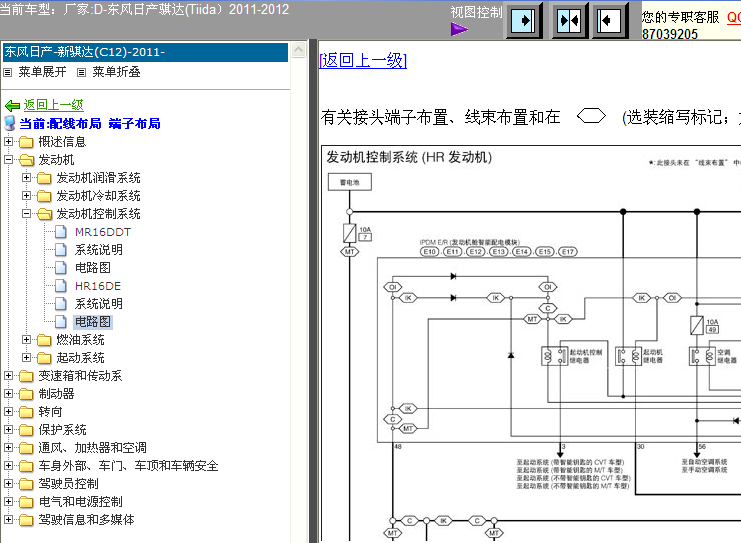Click the 燃油系统 folder icon
Image resolution: width=741 pixels, height=543 pixels.
coord(44,340)
